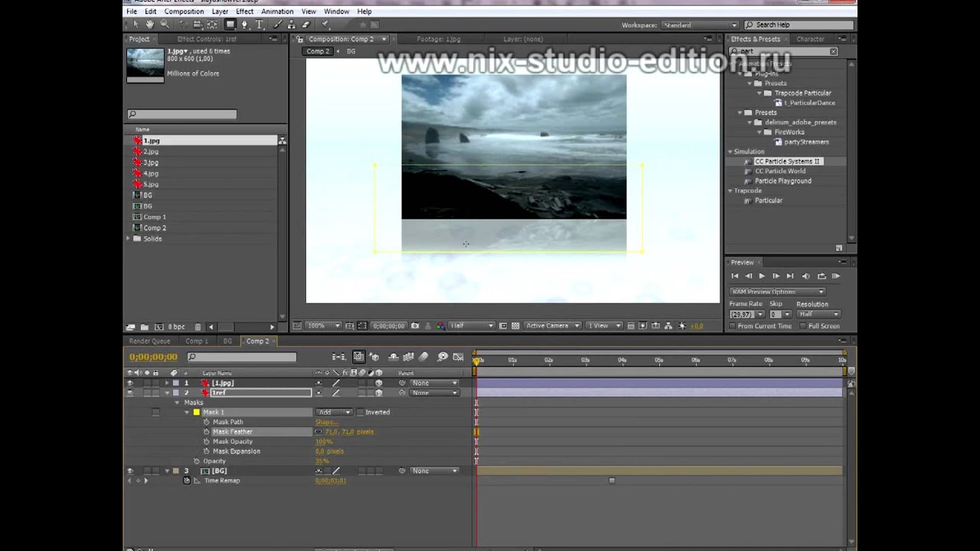Switch to the Character panel tab

click(810, 39)
